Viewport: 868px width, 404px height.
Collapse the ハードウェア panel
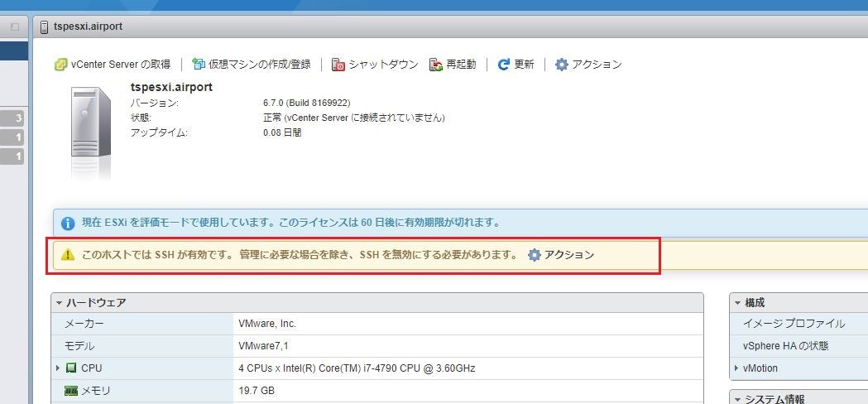coord(59,303)
